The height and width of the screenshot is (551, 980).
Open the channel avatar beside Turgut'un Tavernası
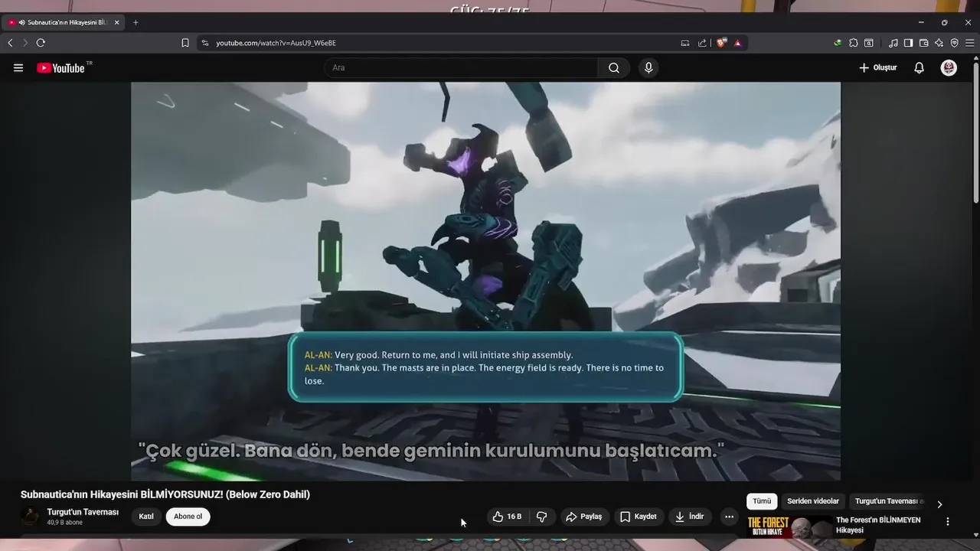[x=30, y=517]
